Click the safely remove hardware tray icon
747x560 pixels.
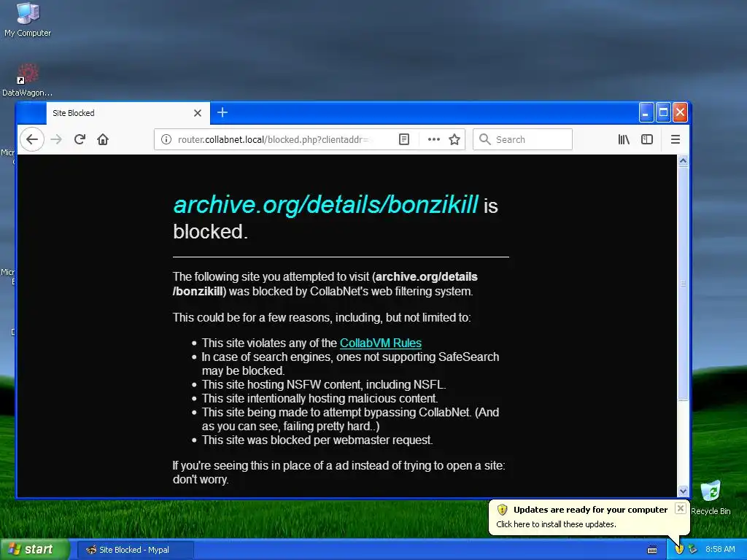(x=693, y=550)
